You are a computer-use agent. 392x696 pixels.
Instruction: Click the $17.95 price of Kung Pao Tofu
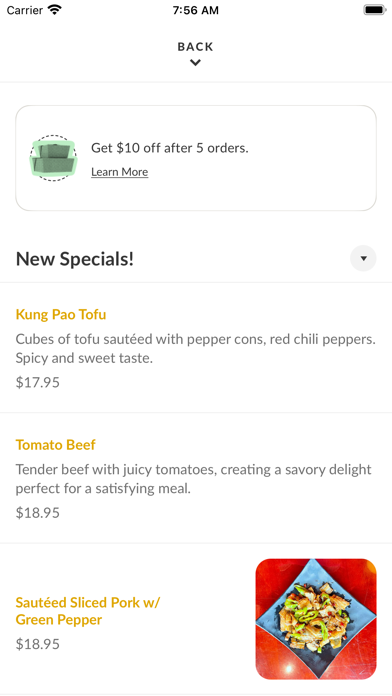tap(38, 382)
